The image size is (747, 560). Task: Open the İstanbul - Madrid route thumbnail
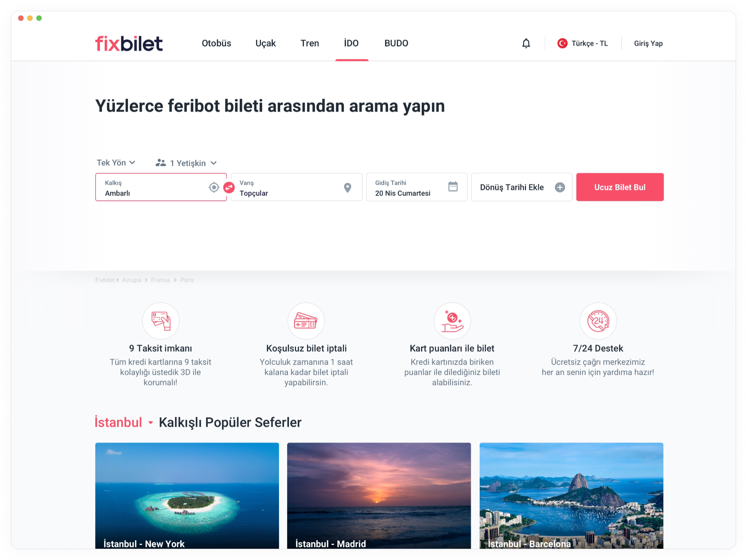click(x=379, y=495)
